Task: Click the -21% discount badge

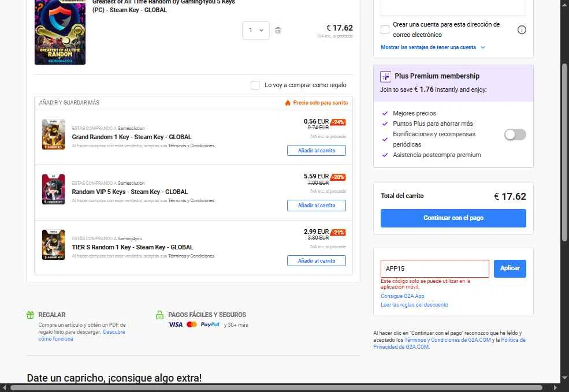Action: click(x=338, y=233)
